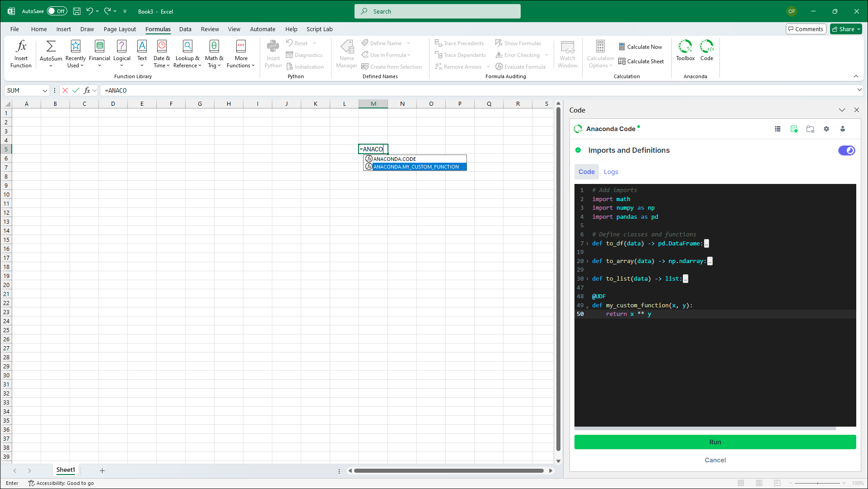Click the Anaconda Code table-add icon

794,129
